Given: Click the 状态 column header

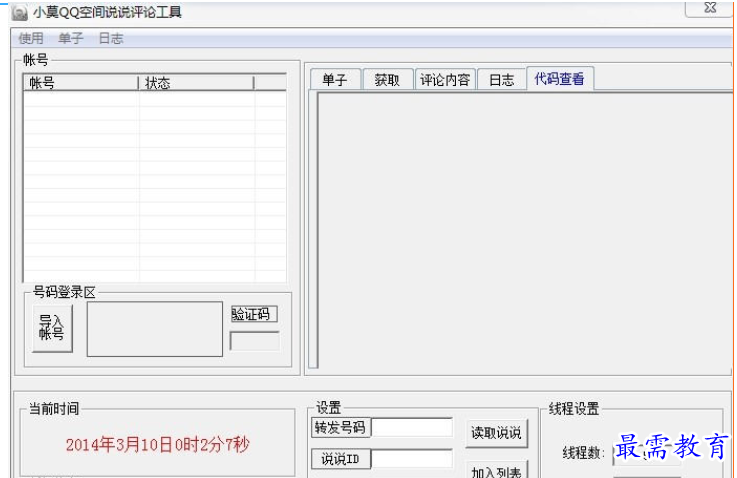Looking at the screenshot, I should 196,83.
